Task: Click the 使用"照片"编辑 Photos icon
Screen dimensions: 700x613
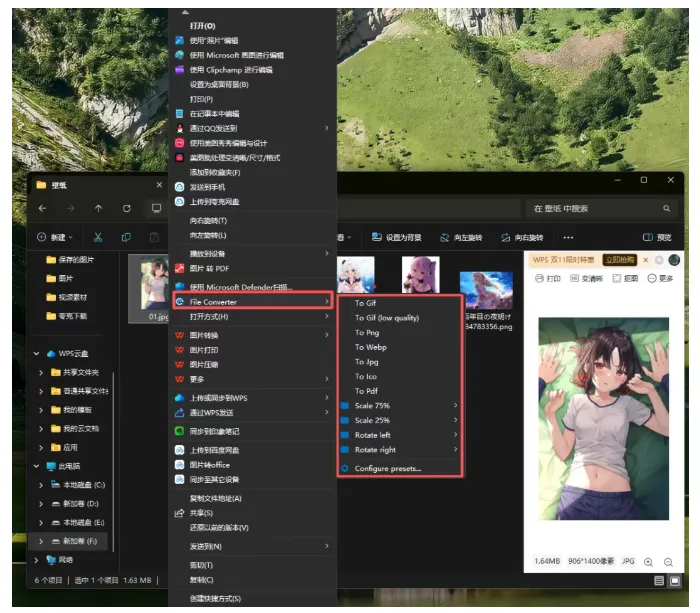Action: pos(179,40)
